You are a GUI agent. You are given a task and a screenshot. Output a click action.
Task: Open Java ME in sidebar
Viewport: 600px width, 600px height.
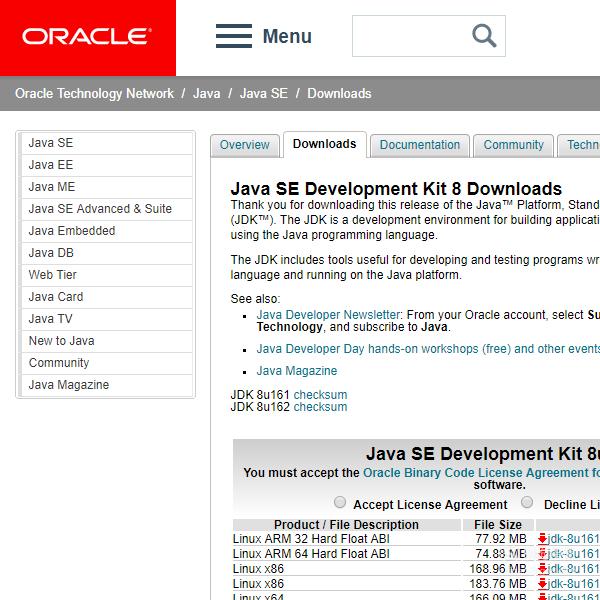tap(107, 187)
